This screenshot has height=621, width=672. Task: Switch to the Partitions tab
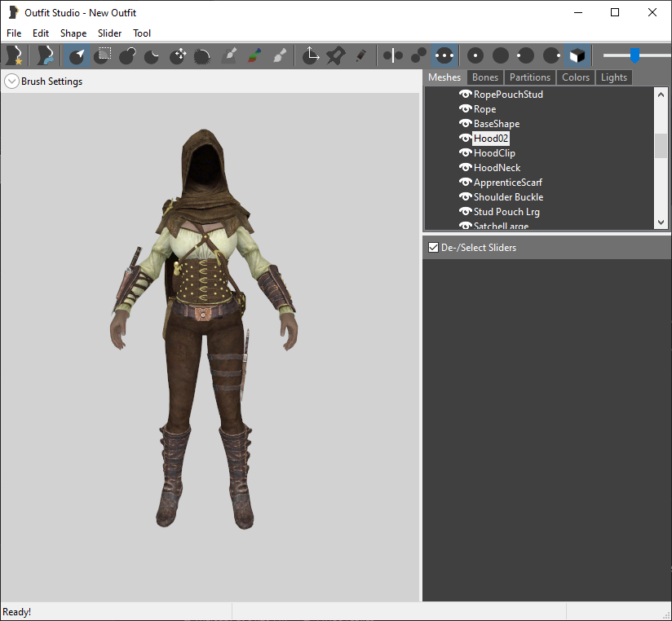coord(530,77)
